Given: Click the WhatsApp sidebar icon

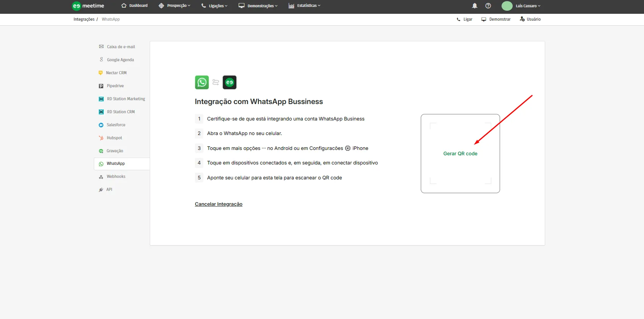Looking at the screenshot, I should tap(101, 164).
